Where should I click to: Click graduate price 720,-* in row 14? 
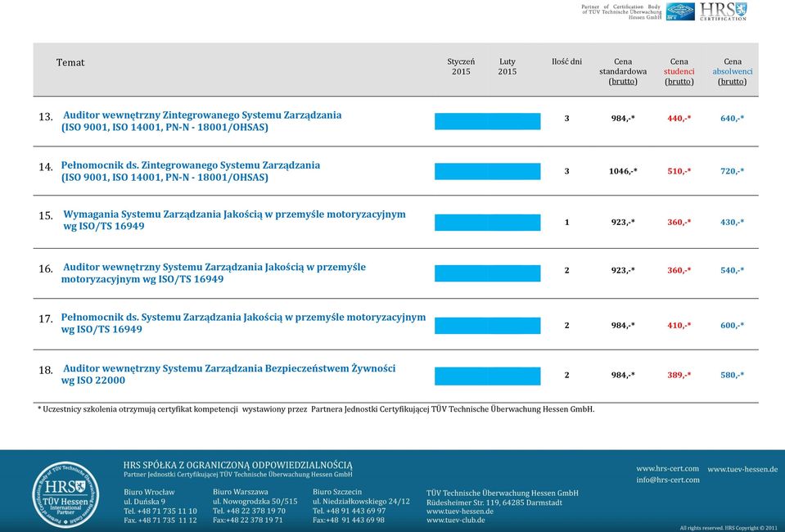tap(732, 171)
